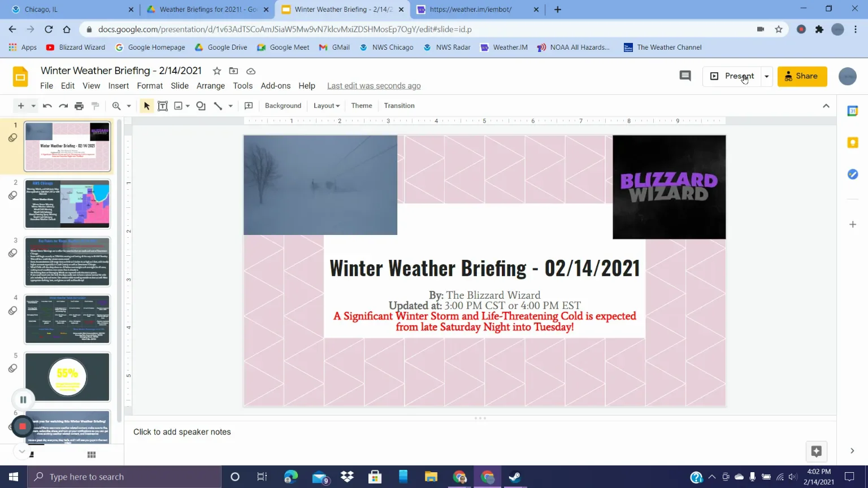Open the File menu
The height and width of the screenshot is (488, 868).
pyautogui.click(x=47, y=86)
